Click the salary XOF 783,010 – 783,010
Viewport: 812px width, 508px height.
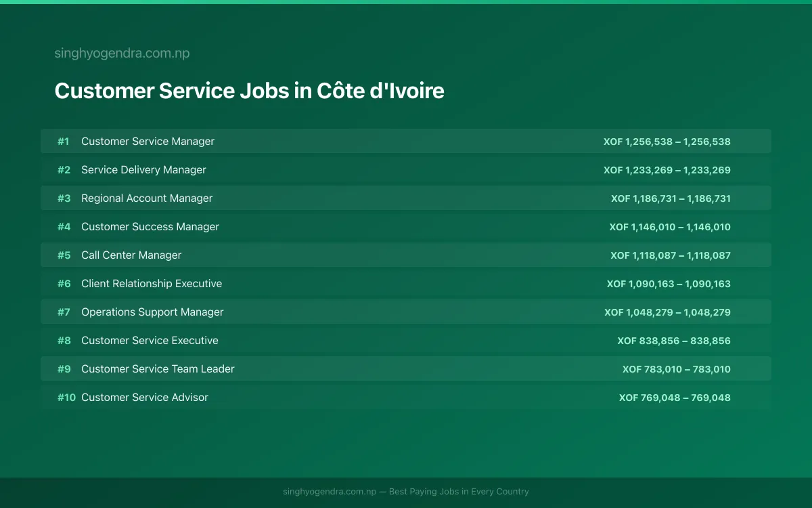coord(677,369)
